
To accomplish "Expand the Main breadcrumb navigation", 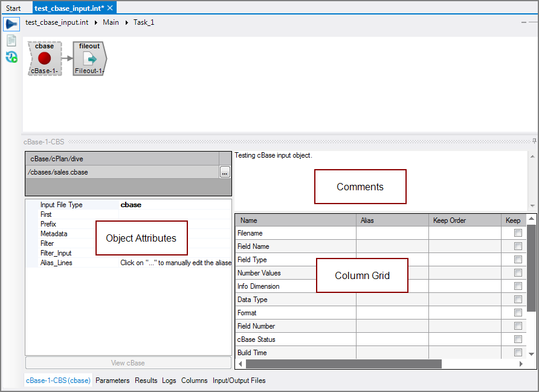I will [111, 22].
